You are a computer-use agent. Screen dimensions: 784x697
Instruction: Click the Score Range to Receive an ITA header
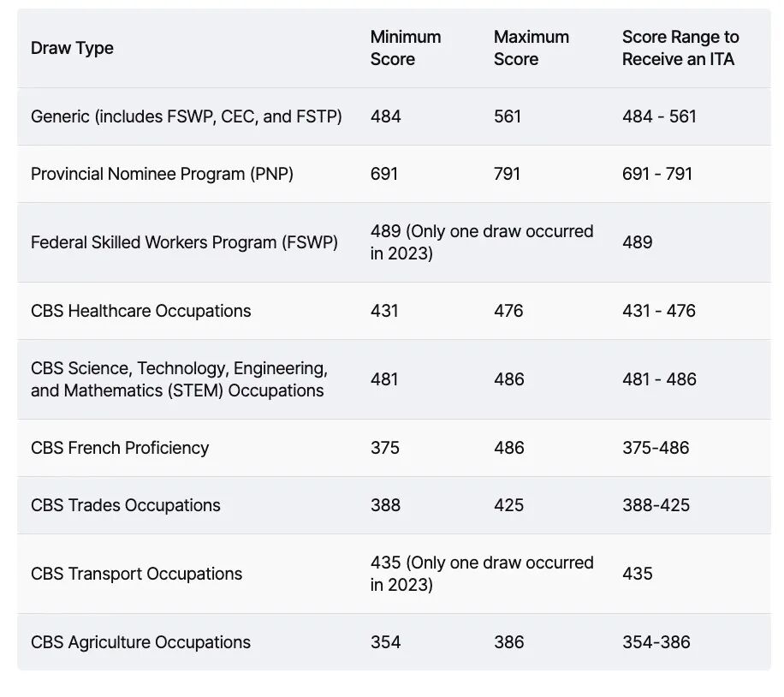(x=680, y=49)
